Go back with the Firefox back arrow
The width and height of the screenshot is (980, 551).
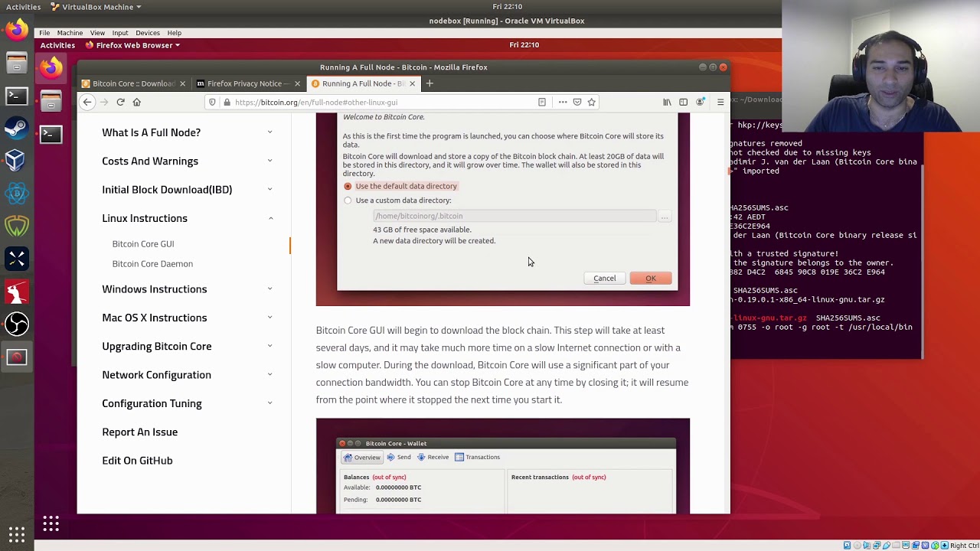87,102
